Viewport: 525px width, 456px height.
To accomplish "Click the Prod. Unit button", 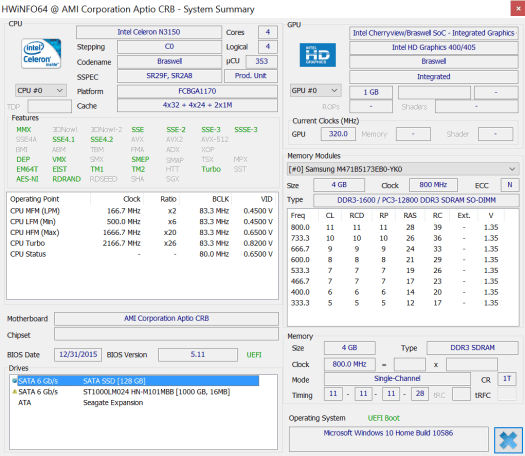I will click(251, 76).
